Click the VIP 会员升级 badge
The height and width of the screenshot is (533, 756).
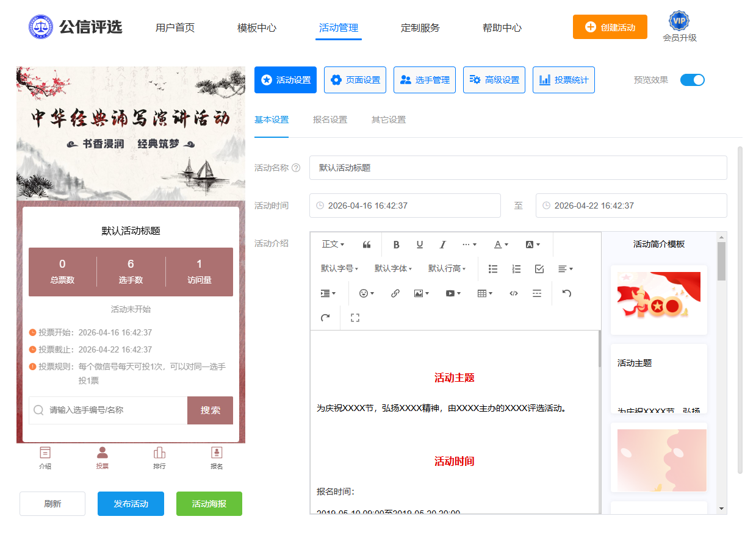pyautogui.click(x=679, y=27)
